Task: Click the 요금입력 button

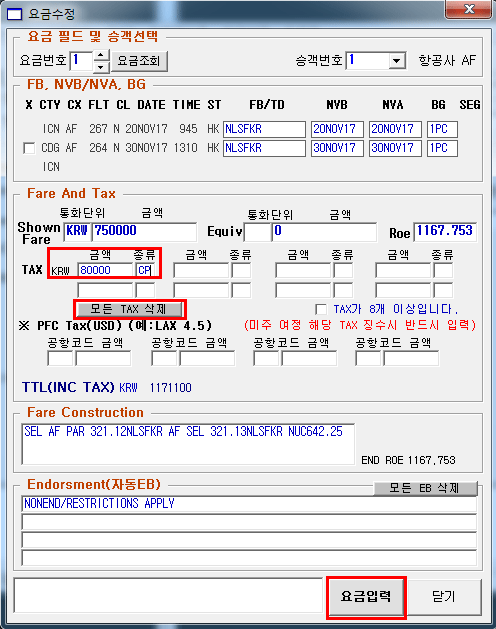Action: point(366,596)
